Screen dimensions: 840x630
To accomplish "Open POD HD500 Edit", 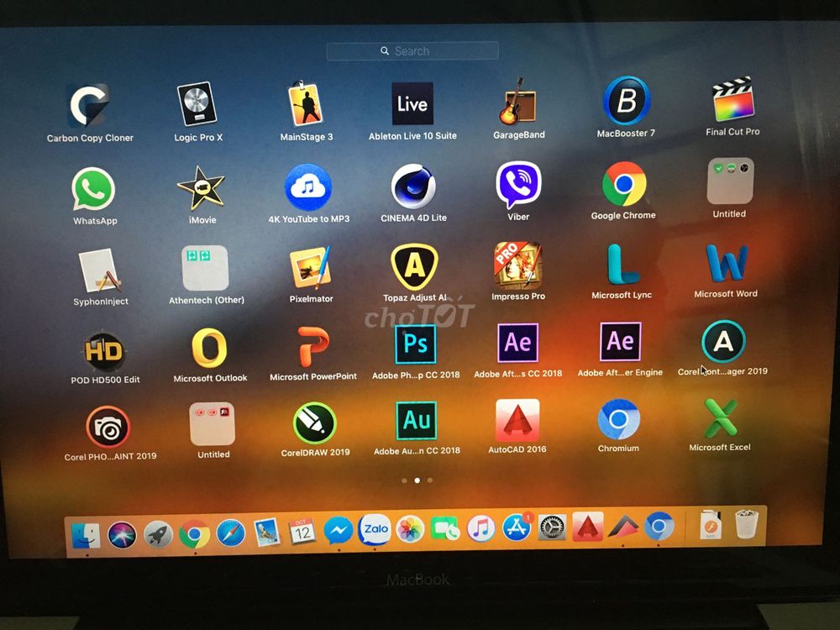I will pos(104,351).
